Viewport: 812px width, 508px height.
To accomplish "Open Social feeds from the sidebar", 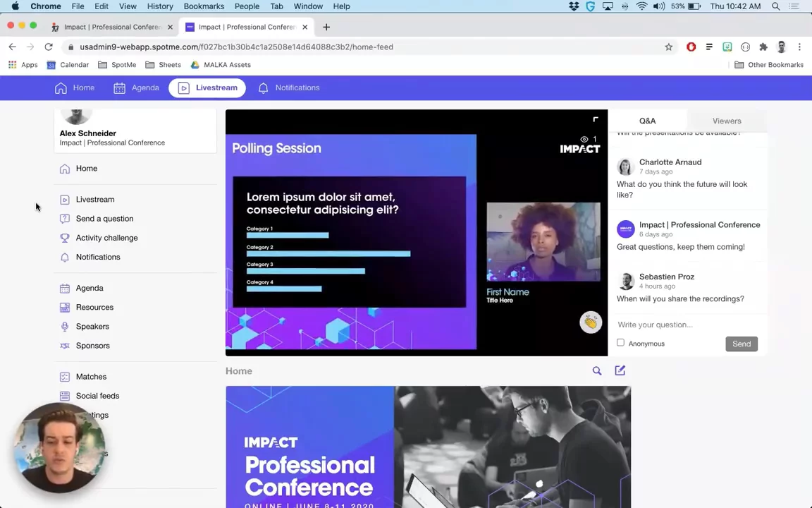I will [x=97, y=396].
